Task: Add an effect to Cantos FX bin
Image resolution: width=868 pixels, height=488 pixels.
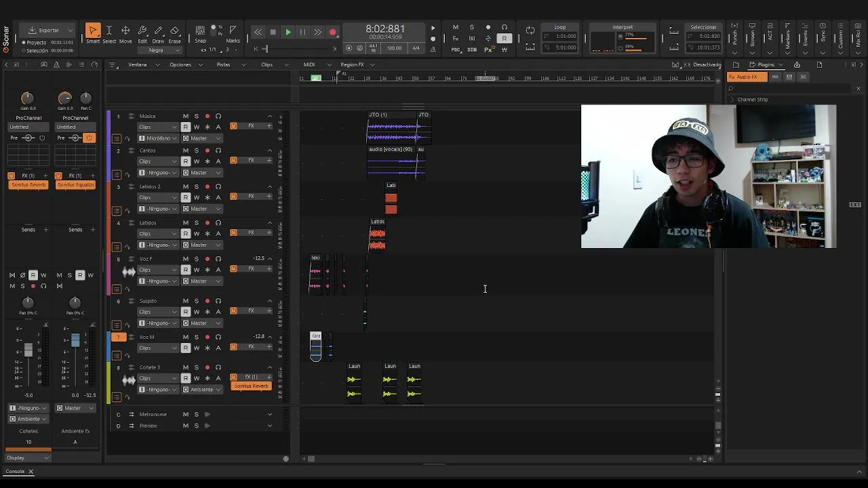Action: tap(269, 160)
